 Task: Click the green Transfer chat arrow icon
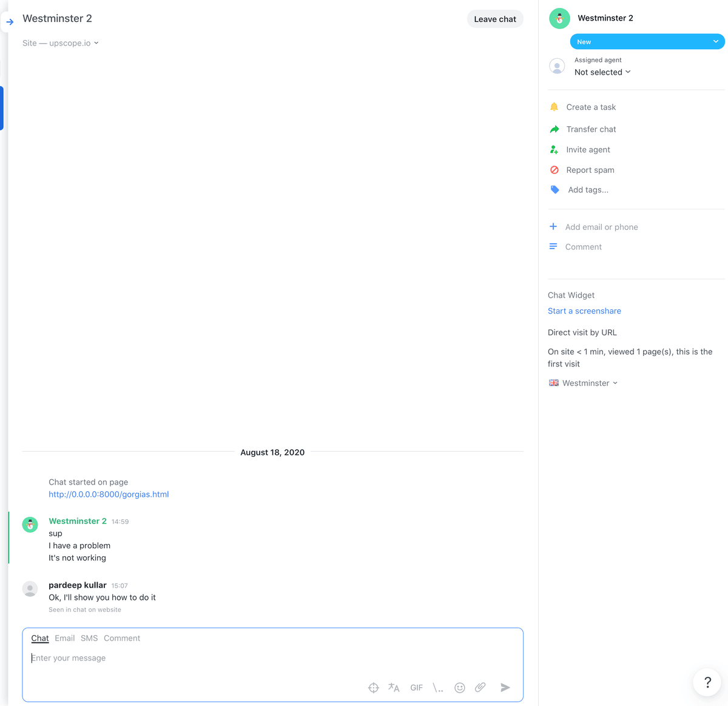point(554,129)
